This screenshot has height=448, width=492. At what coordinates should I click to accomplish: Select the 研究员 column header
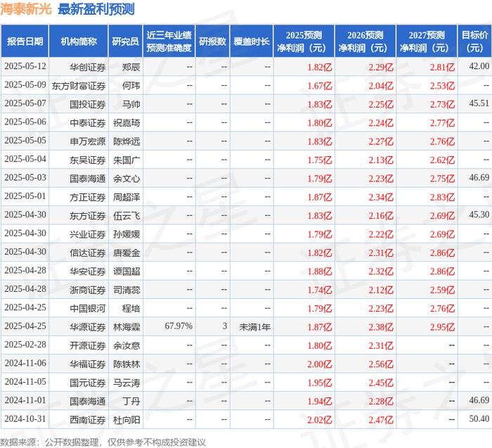pos(126,41)
